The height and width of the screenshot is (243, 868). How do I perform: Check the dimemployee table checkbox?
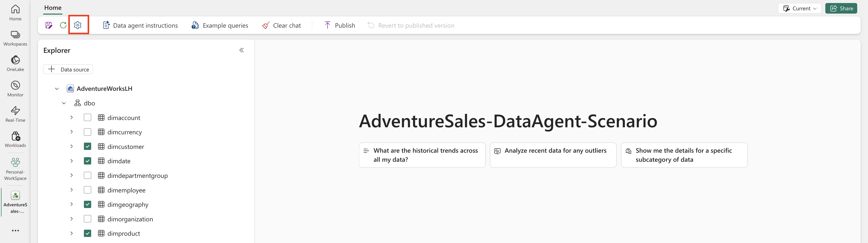(x=88, y=190)
